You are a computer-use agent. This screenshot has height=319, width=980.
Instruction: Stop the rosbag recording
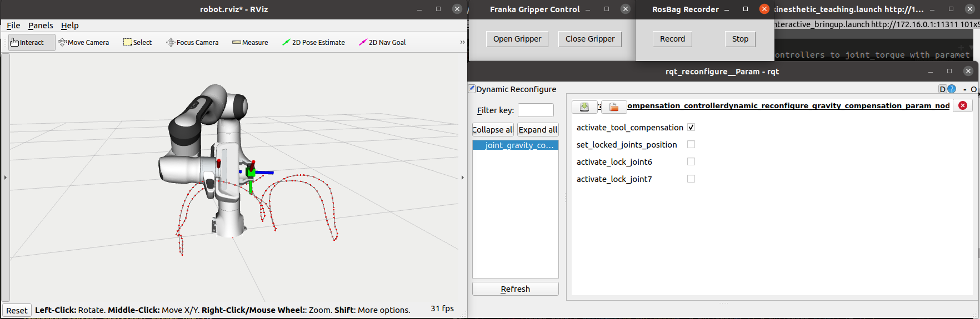pyautogui.click(x=740, y=39)
